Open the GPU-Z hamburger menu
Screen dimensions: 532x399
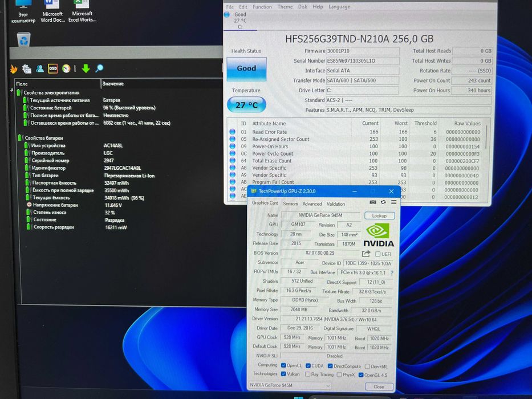point(393,202)
